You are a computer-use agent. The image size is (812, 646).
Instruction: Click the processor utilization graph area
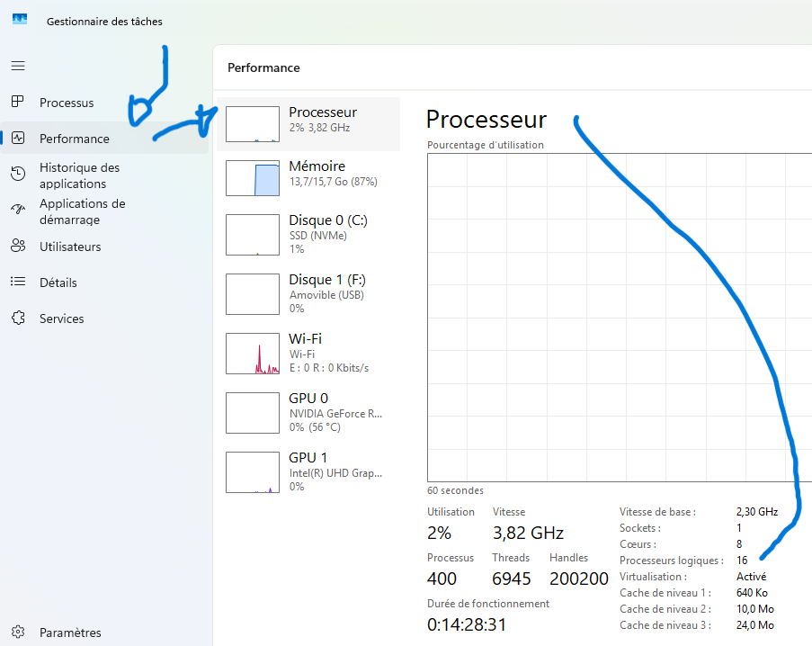pos(611,317)
